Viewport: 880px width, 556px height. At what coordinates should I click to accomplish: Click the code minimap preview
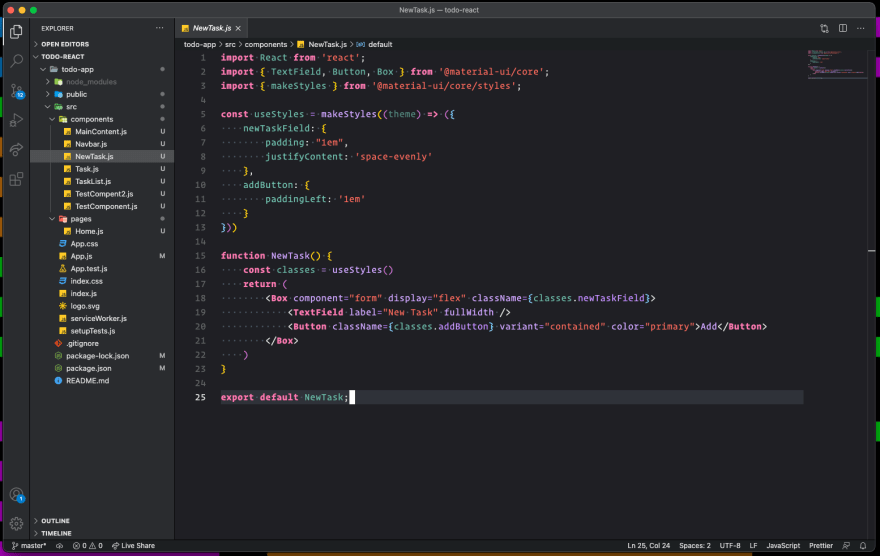[x=837, y=65]
